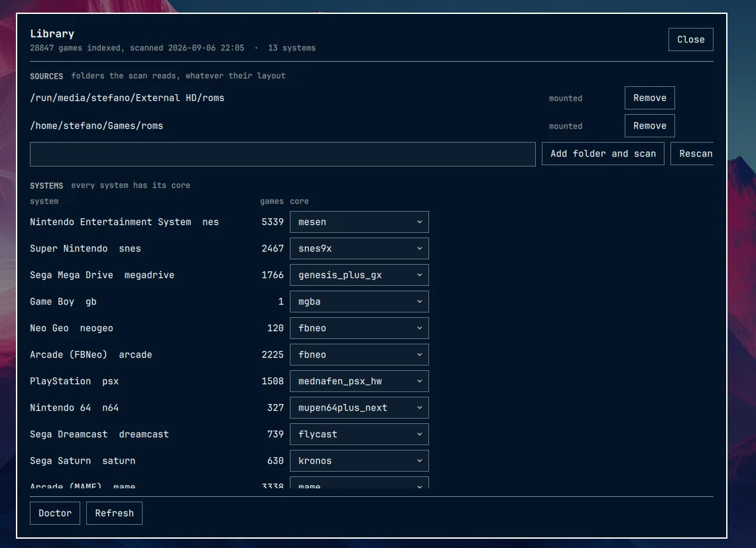
Task: Open the mesen core dropdown for NES
Action: tap(359, 222)
